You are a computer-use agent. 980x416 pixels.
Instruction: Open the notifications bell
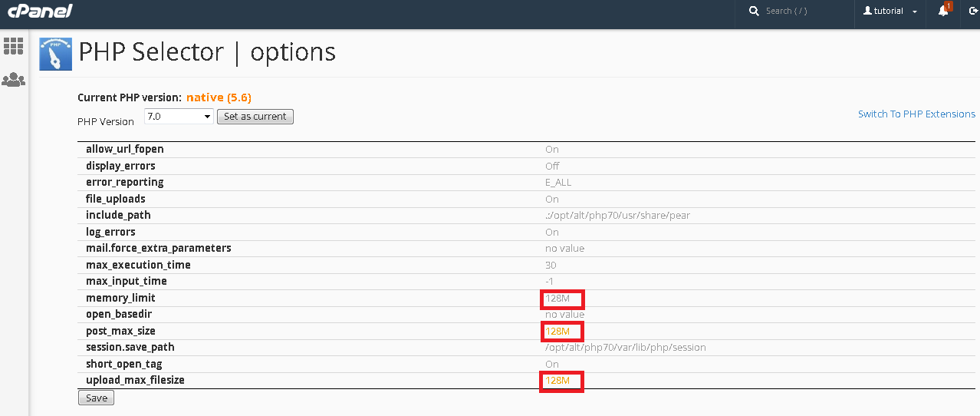tap(943, 11)
